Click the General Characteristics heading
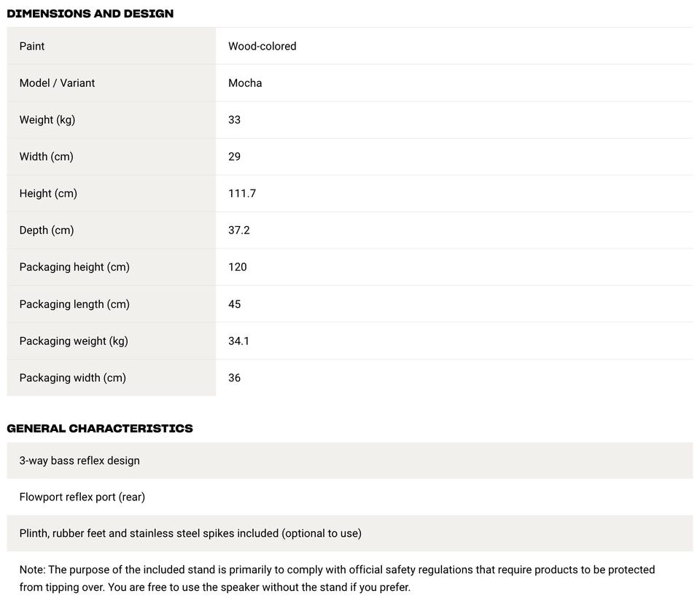This screenshot has width=700, height=601. [x=100, y=428]
